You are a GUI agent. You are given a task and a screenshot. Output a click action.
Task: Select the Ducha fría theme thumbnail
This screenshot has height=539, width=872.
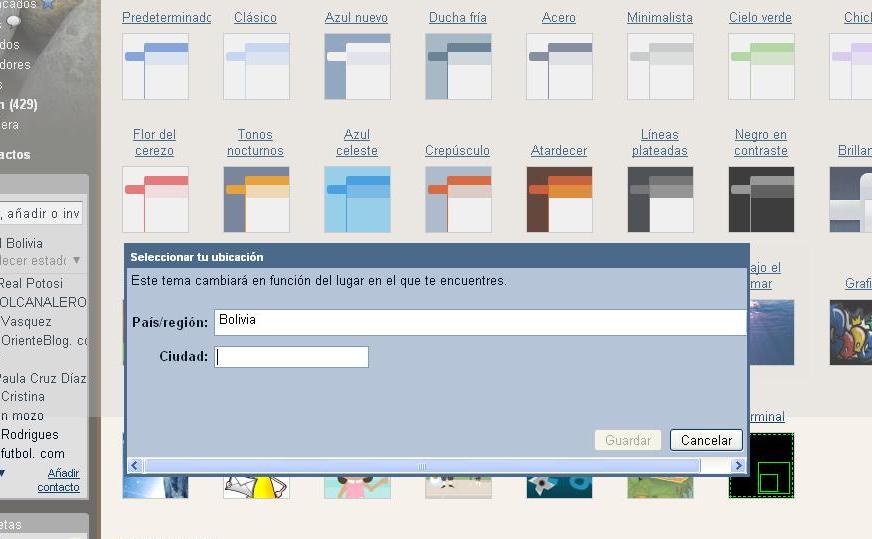(x=458, y=66)
